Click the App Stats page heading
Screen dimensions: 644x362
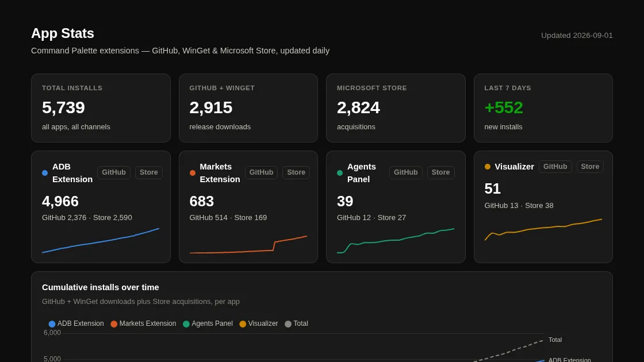[x=63, y=33]
